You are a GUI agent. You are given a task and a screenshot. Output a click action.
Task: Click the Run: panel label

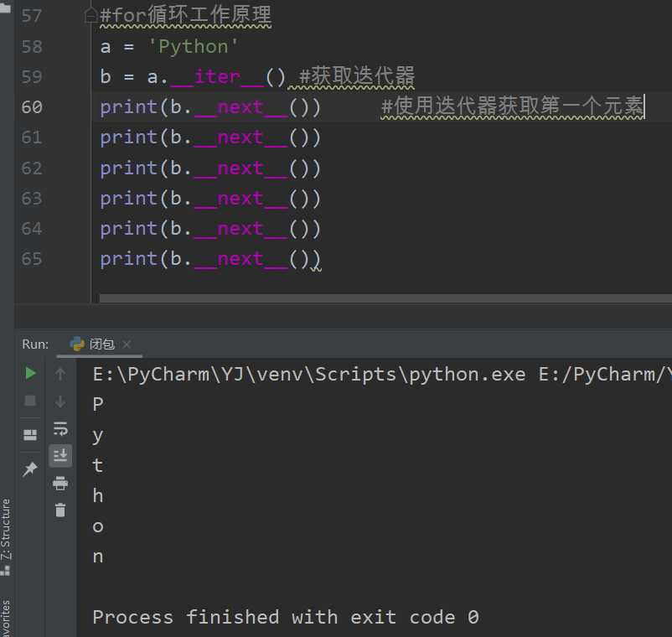coord(35,344)
